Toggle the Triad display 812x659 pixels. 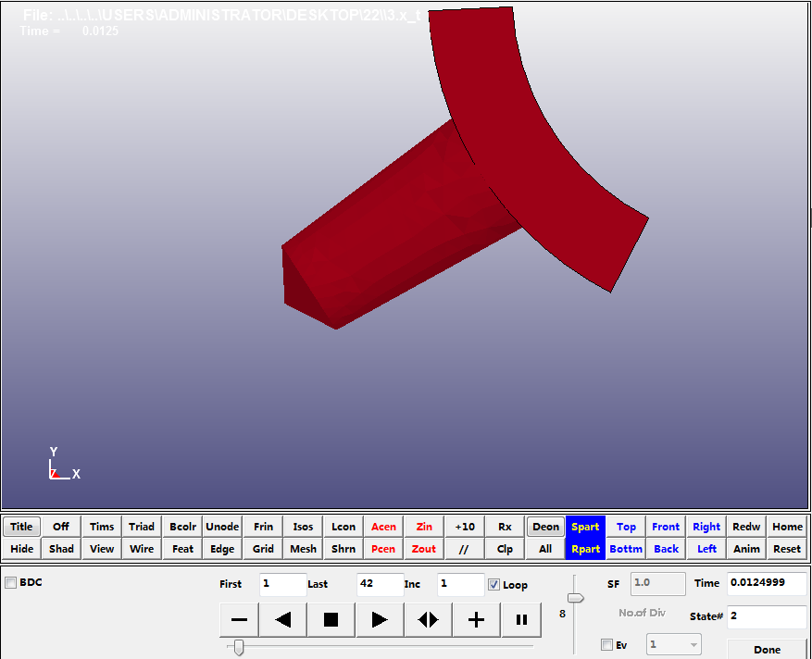pos(142,527)
